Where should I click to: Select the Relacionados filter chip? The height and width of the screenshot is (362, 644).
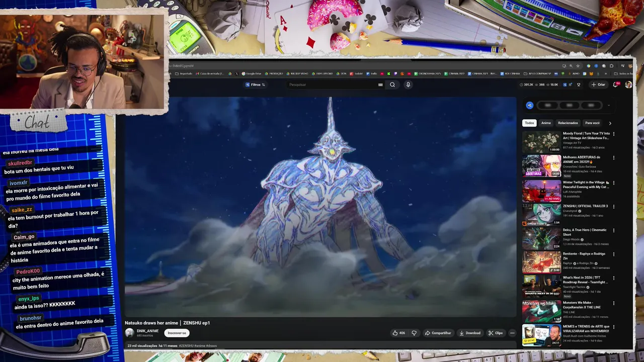coord(568,123)
